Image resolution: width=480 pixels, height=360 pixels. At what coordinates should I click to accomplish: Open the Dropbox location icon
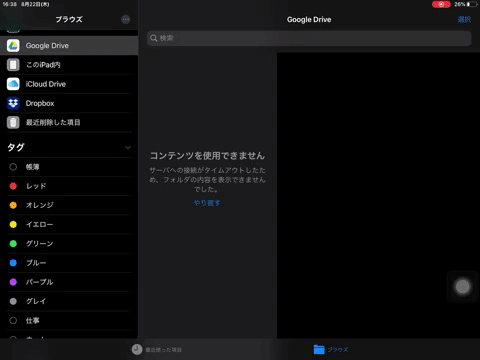pos(13,103)
